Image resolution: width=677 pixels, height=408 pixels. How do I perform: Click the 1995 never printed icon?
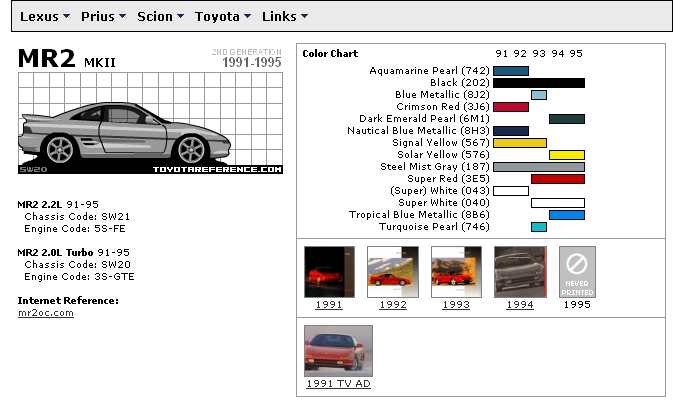pyautogui.click(x=577, y=271)
